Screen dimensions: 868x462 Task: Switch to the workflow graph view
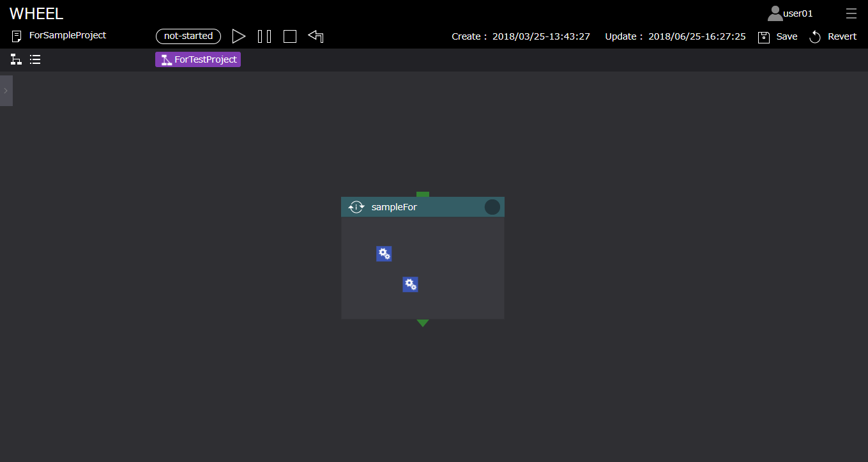[16, 59]
